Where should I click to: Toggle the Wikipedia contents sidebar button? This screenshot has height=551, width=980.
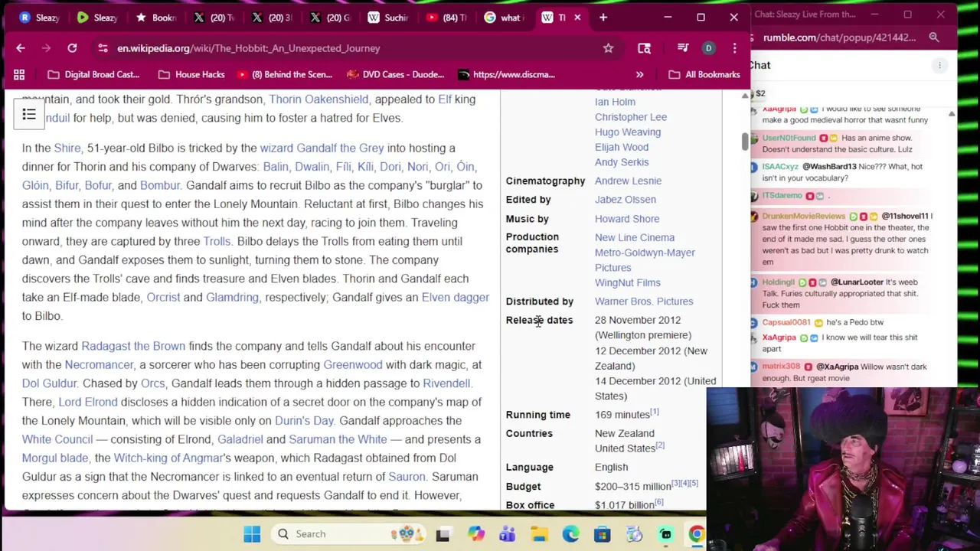click(29, 115)
